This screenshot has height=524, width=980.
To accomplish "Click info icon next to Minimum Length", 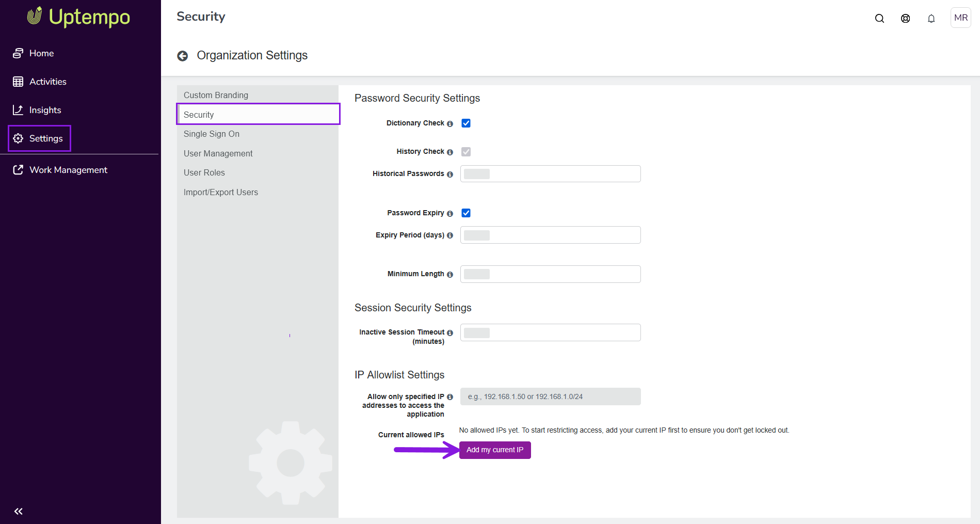I will coord(450,275).
